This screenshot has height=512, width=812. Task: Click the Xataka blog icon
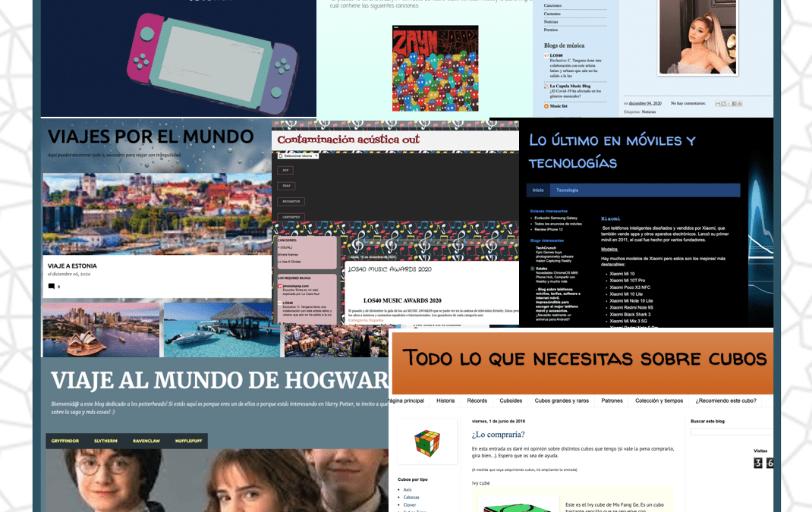[533, 269]
